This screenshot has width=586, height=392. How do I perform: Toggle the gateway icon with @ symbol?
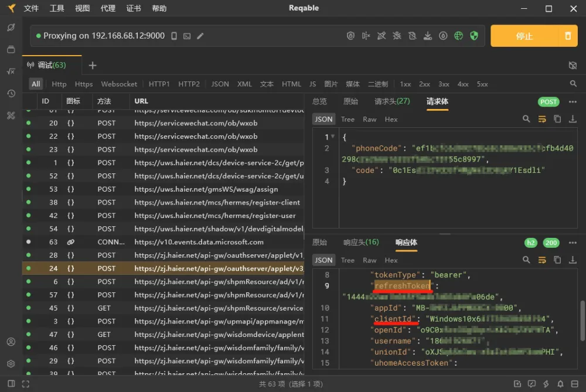(350, 36)
